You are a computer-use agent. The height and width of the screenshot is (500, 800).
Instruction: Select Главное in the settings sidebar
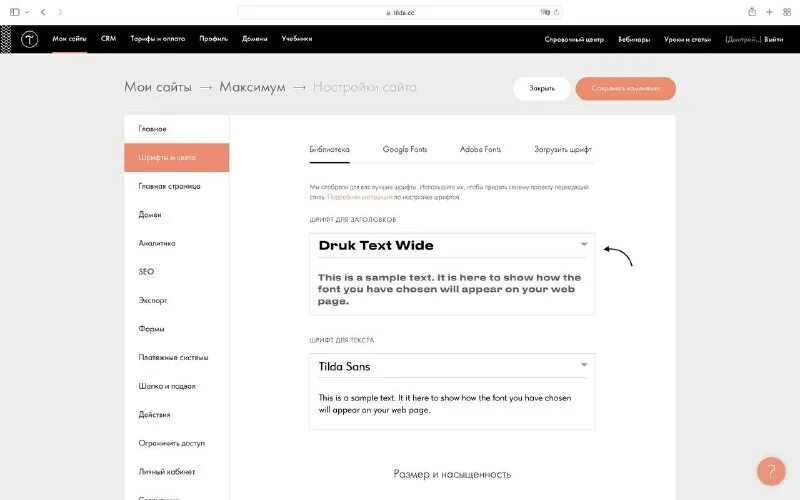tap(177, 129)
